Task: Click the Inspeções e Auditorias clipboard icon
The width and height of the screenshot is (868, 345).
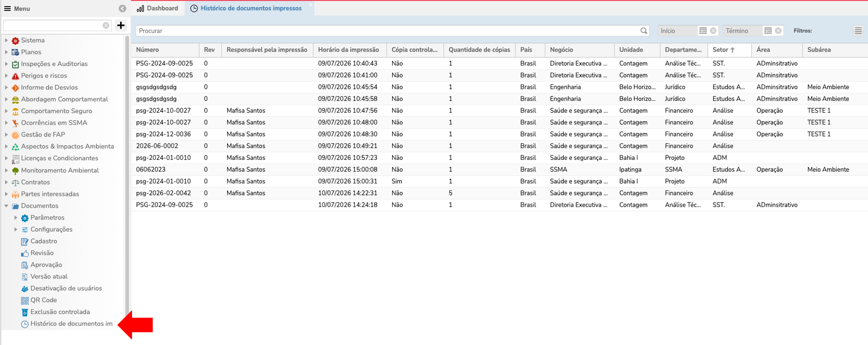Action: click(x=15, y=64)
